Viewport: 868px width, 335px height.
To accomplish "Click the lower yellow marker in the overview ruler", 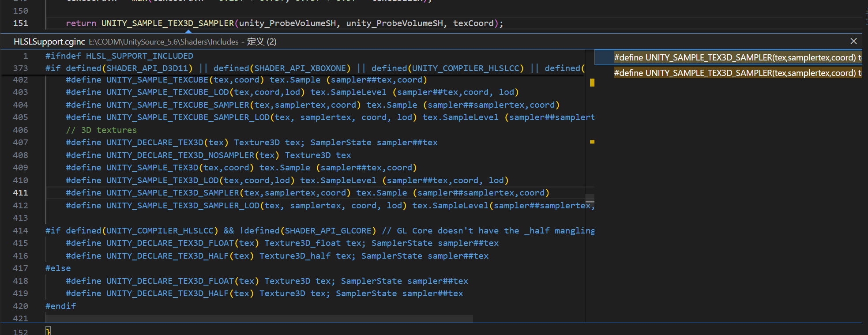I will (592, 142).
